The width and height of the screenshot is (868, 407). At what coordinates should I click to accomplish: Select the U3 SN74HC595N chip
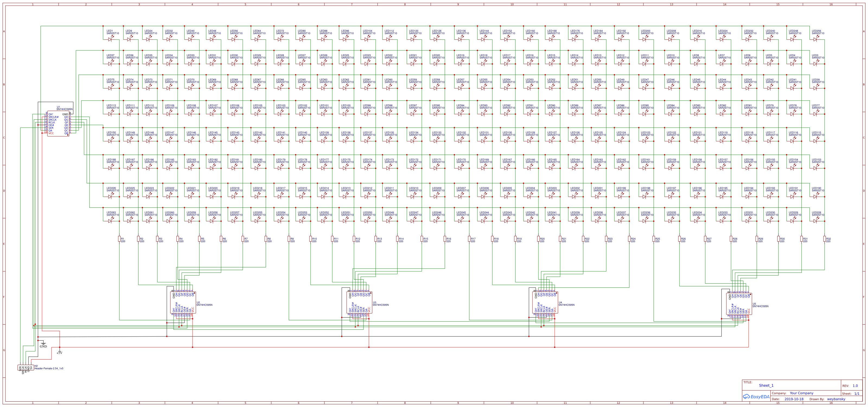[359, 303]
